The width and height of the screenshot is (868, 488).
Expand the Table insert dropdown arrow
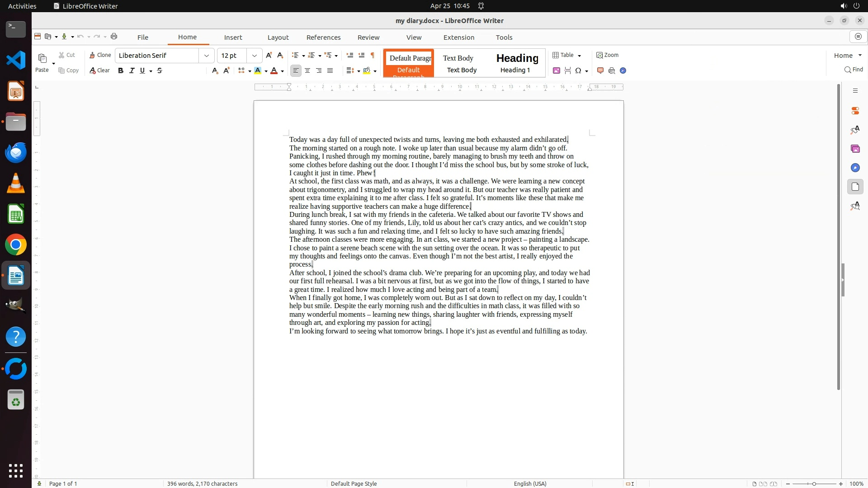[x=580, y=56]
